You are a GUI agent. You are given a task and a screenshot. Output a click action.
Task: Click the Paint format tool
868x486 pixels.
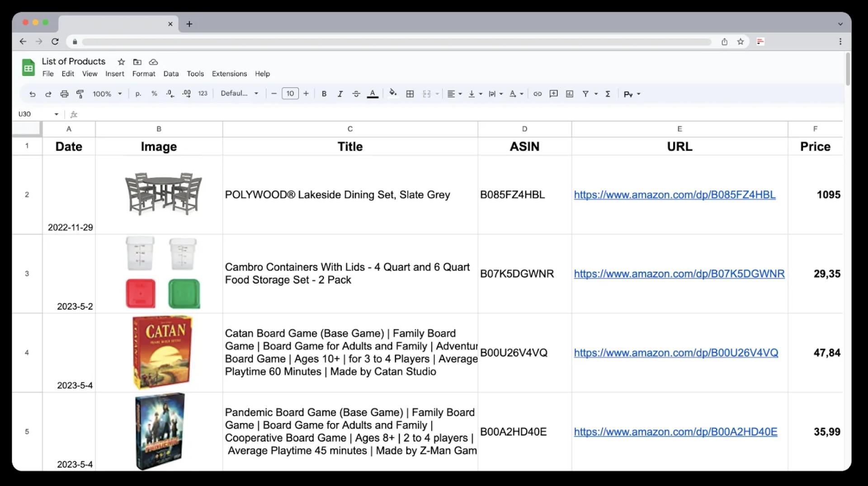click(x=80, y=94)
